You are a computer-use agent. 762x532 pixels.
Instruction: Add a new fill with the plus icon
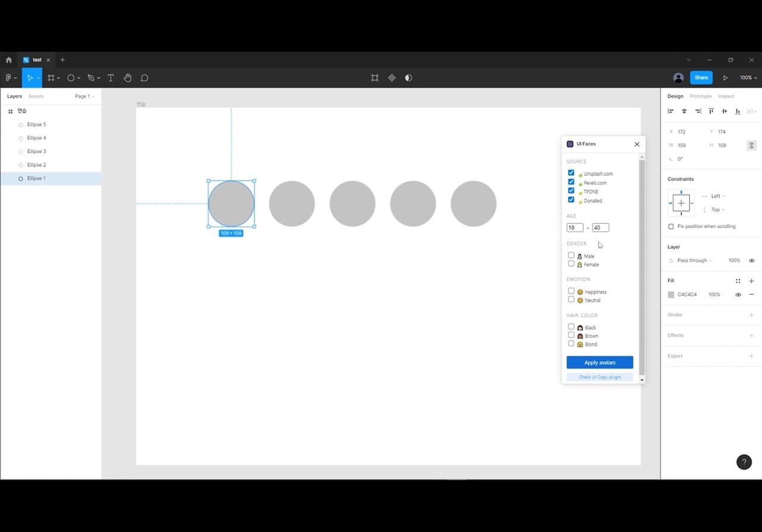tap(751, 281)
